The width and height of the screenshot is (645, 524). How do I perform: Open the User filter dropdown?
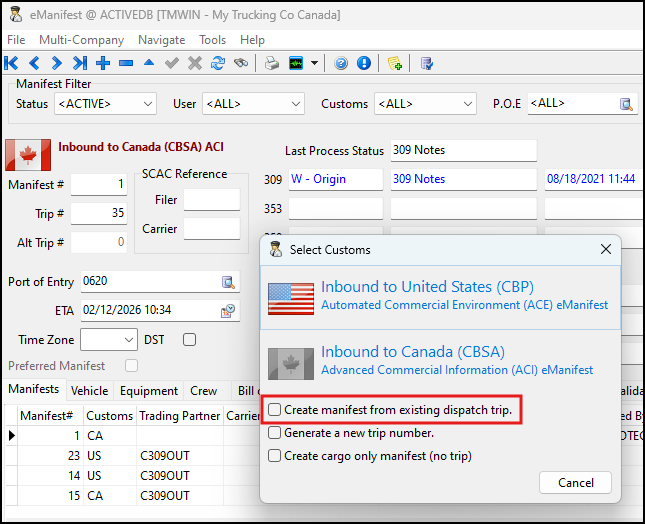tap(253, 104)
